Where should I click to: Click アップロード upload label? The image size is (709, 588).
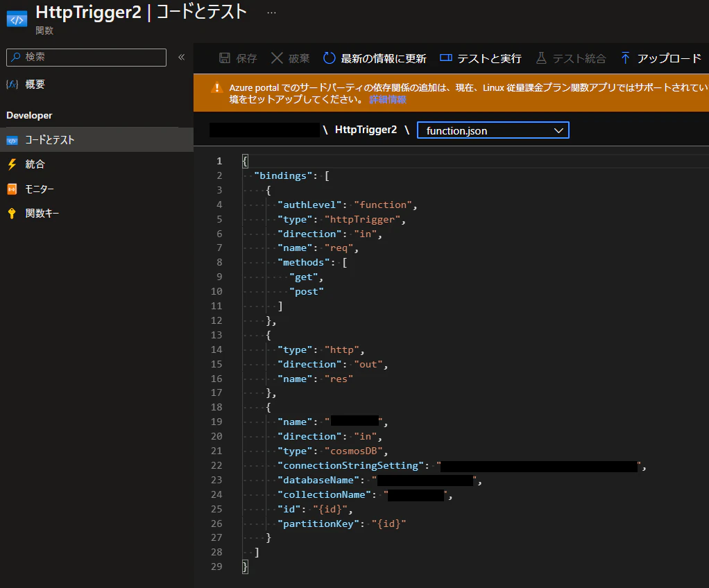pos(669,58)
